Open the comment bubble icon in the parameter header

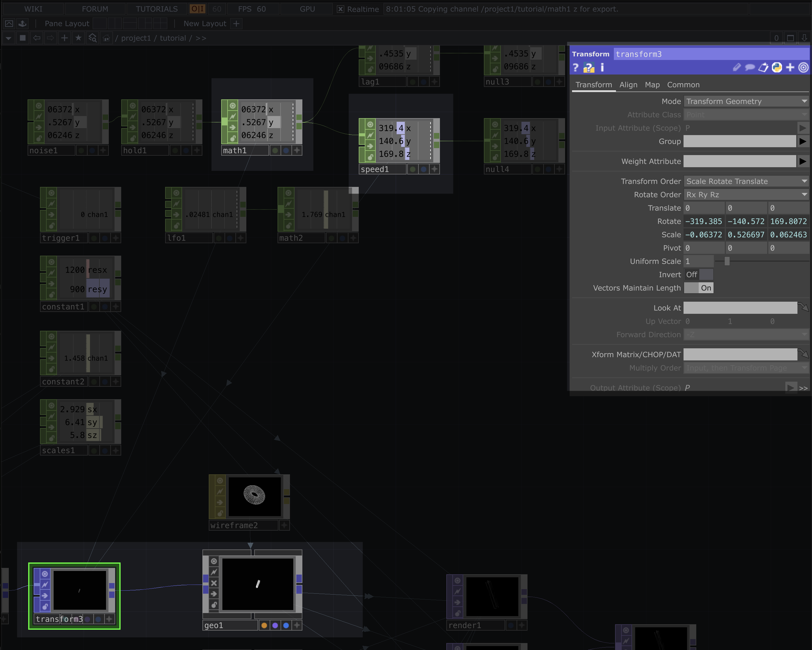(750, 68)
